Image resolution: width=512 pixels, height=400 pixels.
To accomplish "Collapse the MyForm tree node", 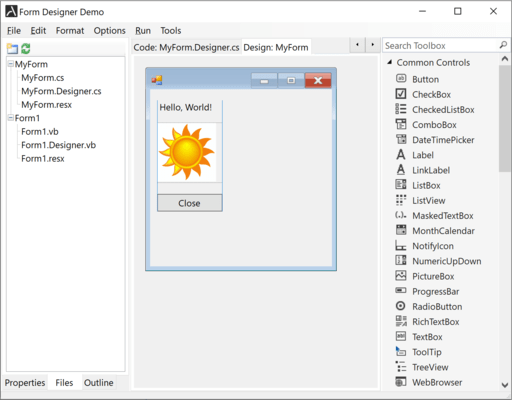I will point(11,64).
